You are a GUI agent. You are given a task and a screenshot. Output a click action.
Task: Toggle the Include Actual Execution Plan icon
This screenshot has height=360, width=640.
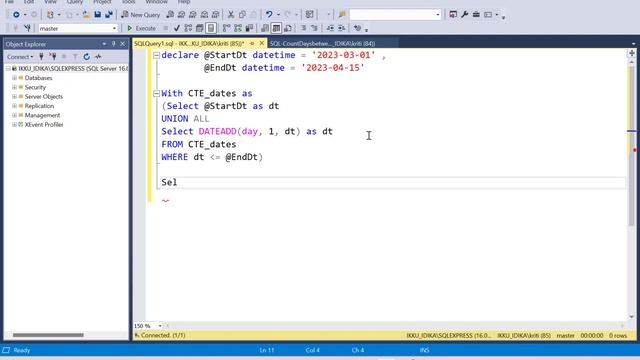[227, 28]
